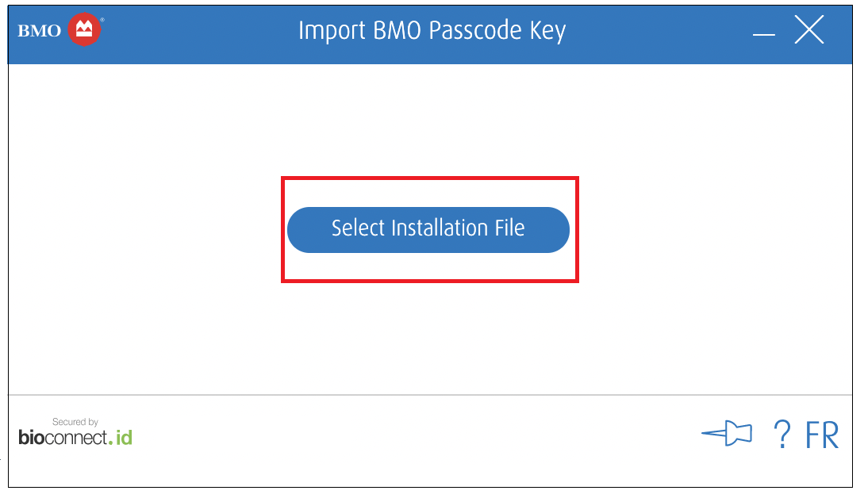This screenshot has width=868, height=502.
Task: Toggle always-on-top using the pin icon
Action: click(727, 434)
